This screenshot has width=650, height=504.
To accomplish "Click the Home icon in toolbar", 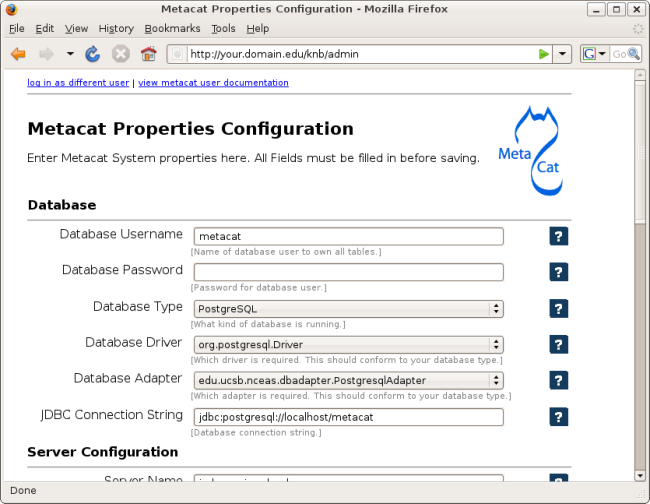I will tap(148, 54).
